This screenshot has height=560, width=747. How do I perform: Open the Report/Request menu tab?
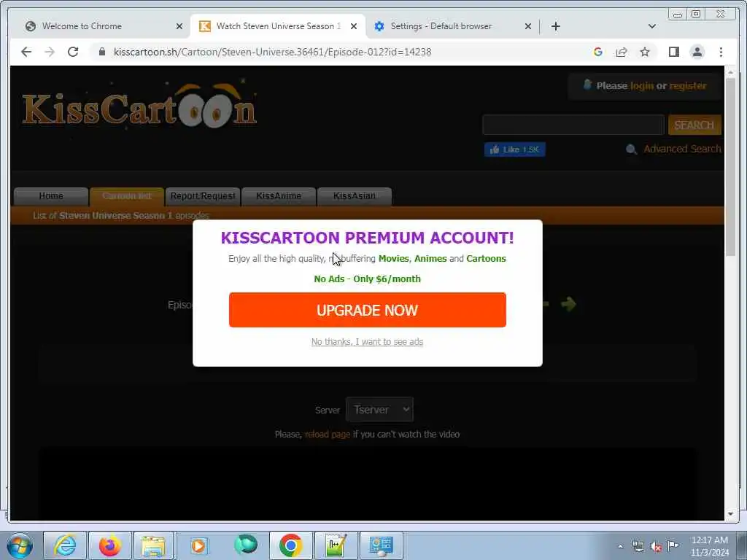point(203,196)
